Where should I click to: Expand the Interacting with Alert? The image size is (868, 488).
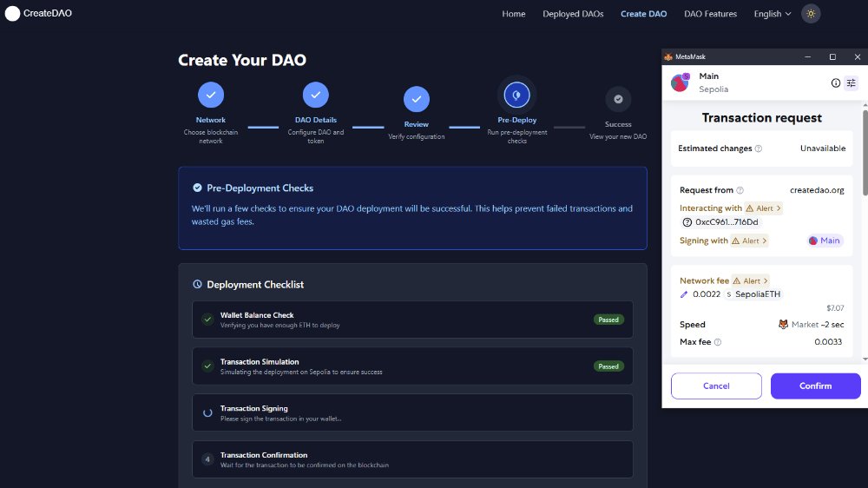point(763,208)
